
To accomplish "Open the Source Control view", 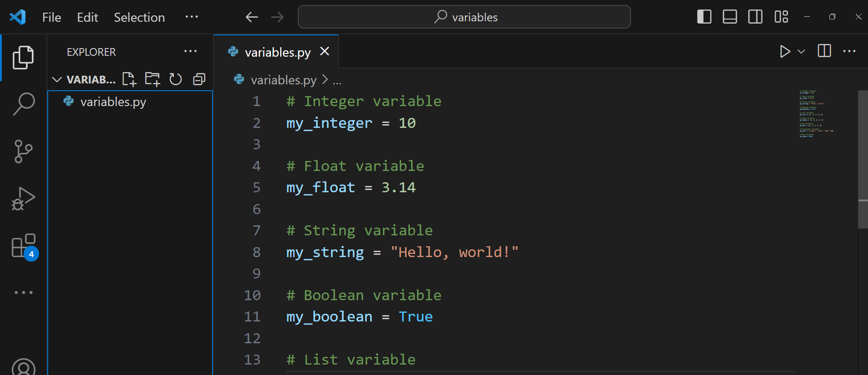I will [x=23, y=151].
